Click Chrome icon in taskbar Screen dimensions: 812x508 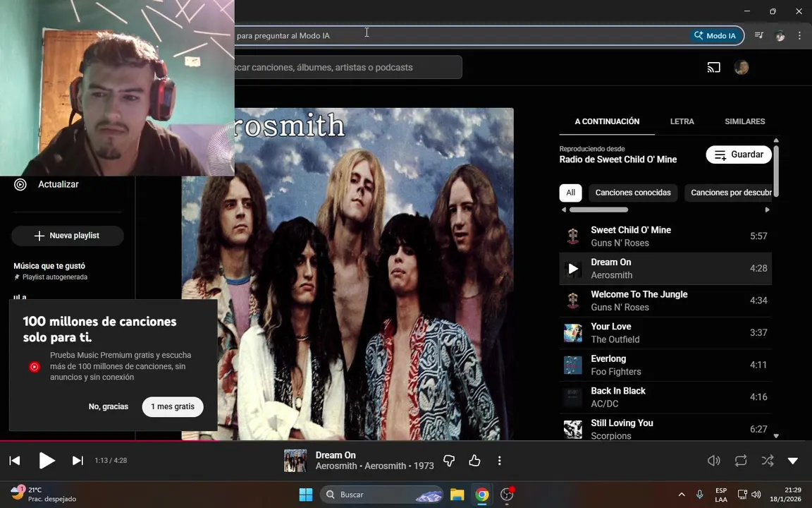(481, 495)
